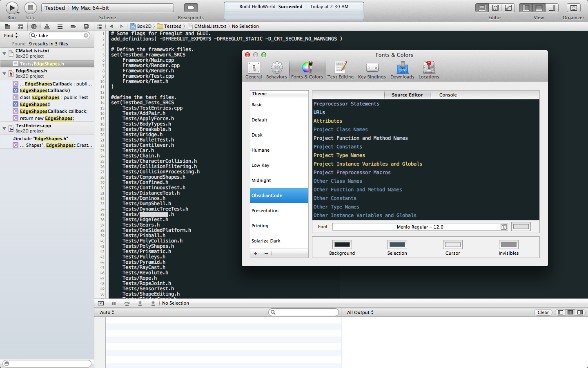Toggle the debug area view button

click(x=539, y=8)
